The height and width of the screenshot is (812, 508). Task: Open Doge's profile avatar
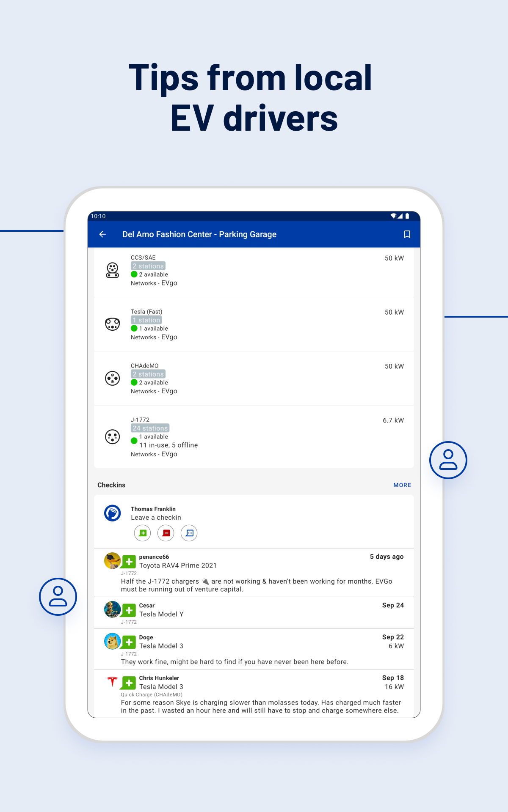point(113,641)
